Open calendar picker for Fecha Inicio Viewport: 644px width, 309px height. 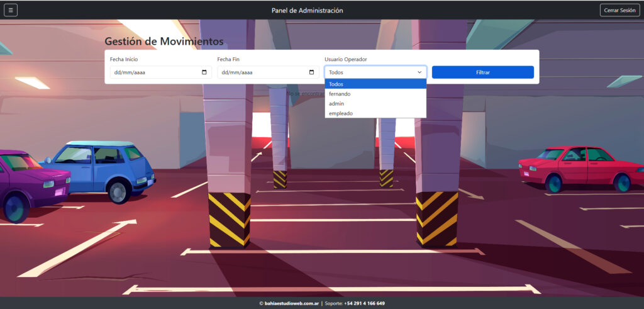204,72
